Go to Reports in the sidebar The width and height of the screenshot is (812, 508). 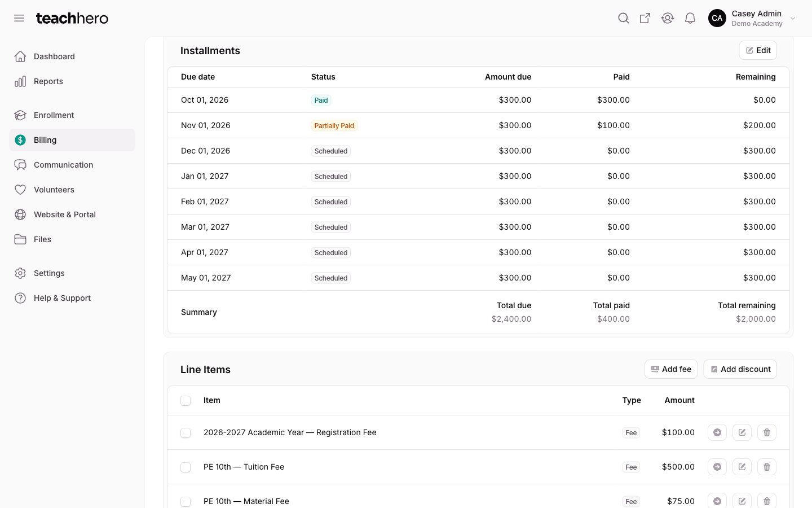[72, 81]
